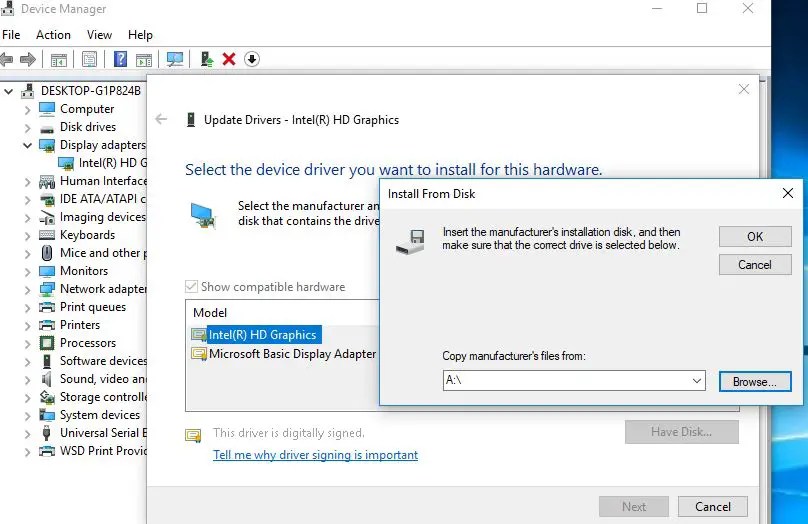Click the Disable device down-arrow icon
The image size is (808, 524).
(251, 59)
